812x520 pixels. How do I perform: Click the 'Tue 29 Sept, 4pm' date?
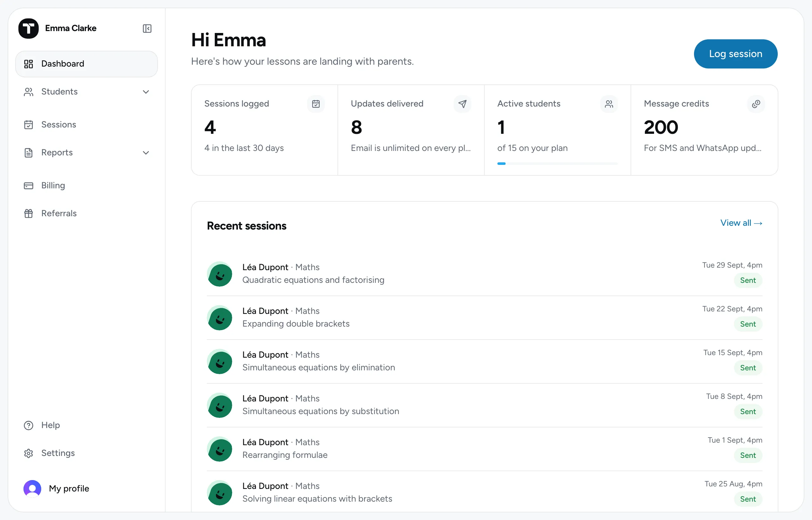tap(732, 265)
